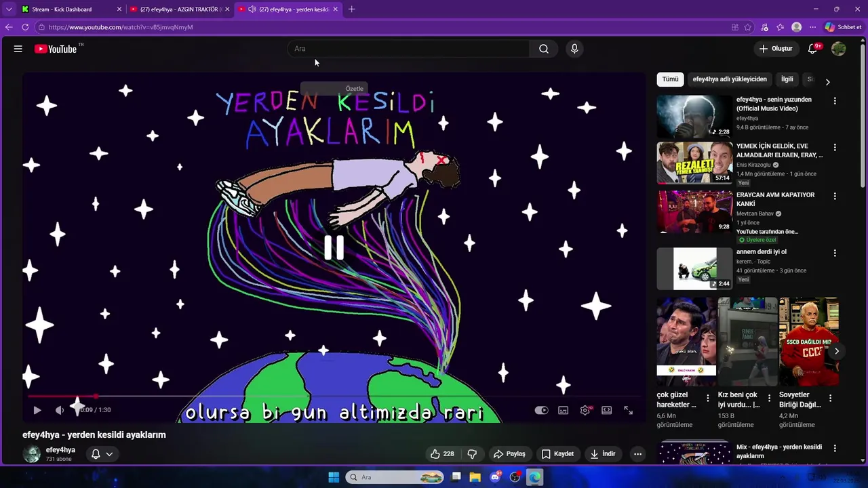Share the video via Paylaş
Screen dimensions: 868x488
click(x=509, y=454)
